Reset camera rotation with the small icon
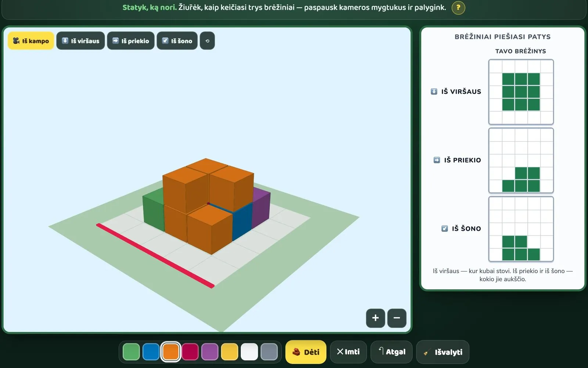 coord(207,41)
